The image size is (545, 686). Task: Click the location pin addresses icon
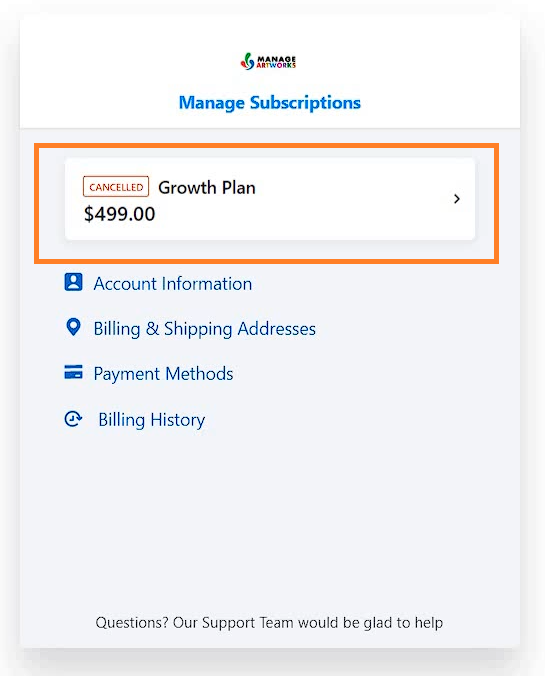click(x=73, y=327)
